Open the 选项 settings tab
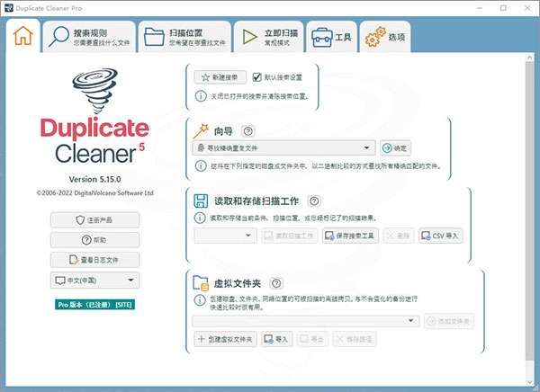Screen dimensions: 540x392 tap(385, 37)
